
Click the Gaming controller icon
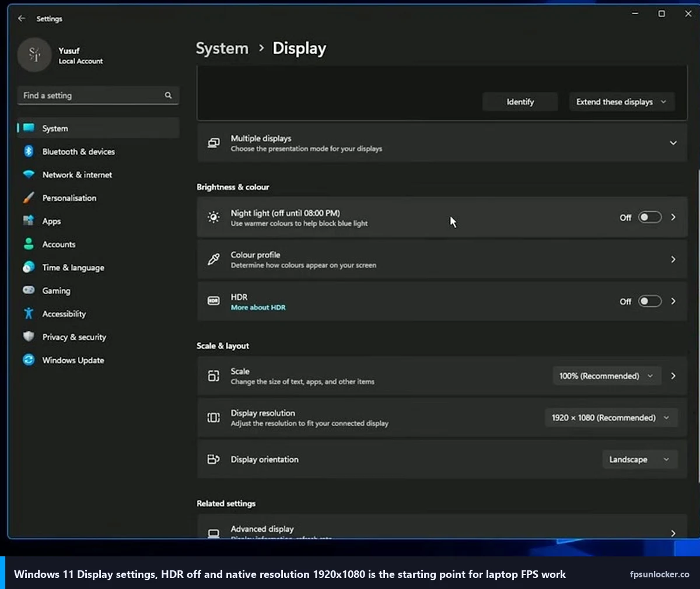29,290
